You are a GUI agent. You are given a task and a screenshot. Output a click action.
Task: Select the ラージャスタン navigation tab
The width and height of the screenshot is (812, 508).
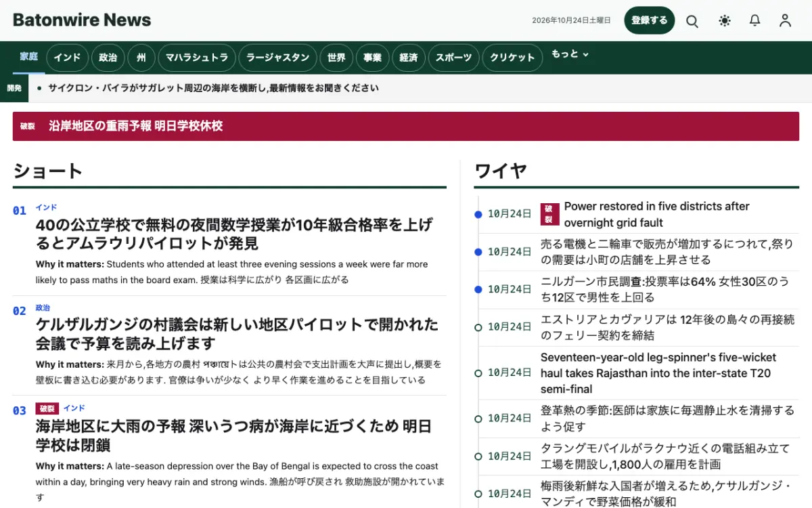[x=278, y=58]
